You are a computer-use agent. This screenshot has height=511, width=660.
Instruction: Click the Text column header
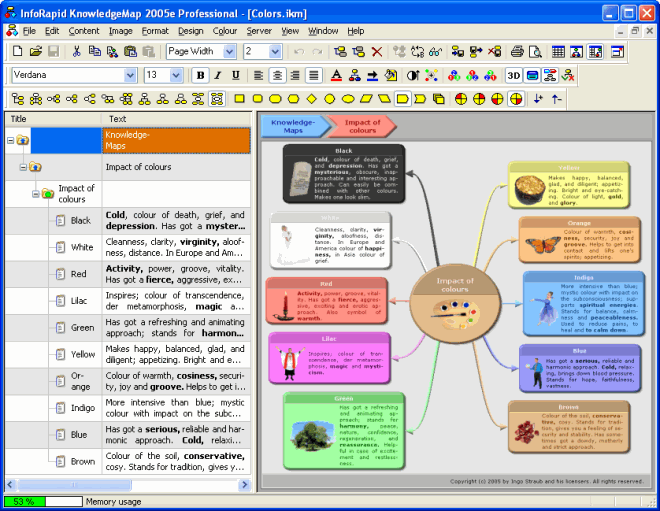pos(118,119)
